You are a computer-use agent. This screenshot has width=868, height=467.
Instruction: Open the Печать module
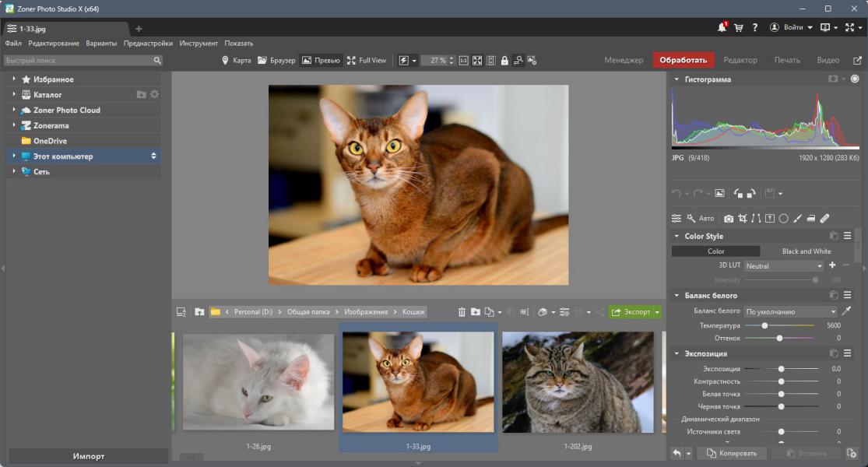coord(786,60)
